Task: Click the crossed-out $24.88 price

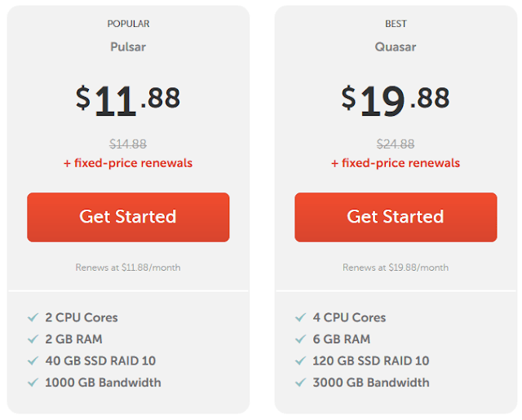Action: click(x=396, y=144)
